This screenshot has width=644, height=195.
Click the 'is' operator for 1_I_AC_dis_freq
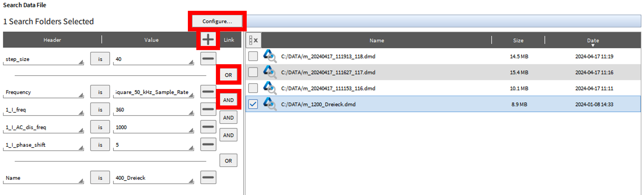[100, 127]
